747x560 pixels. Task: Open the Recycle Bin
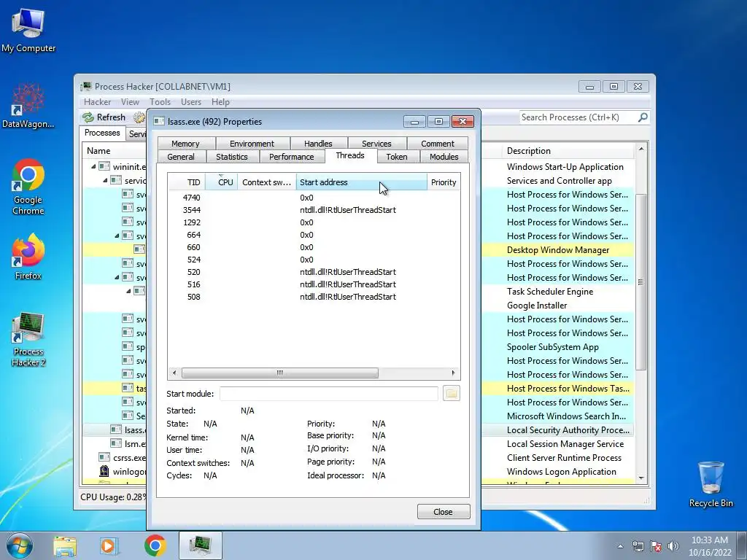pyautogui.click(x=711, y=484)
